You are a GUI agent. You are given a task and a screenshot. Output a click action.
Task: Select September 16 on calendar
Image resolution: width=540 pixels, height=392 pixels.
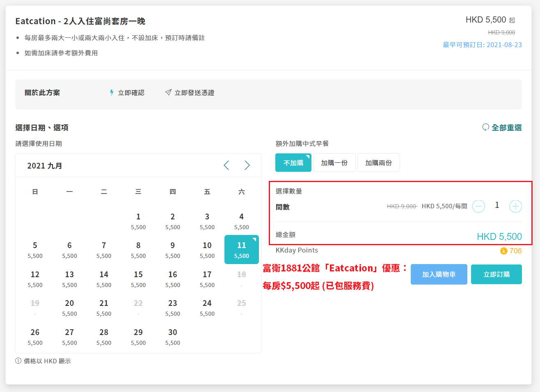click(173, 279)
